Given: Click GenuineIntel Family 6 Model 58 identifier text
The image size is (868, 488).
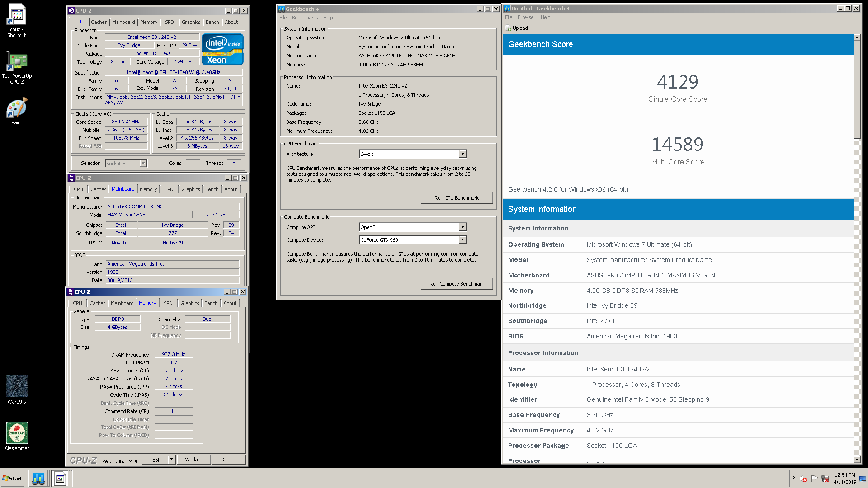Looking at the screenshot, I should (x=647, y=399).
